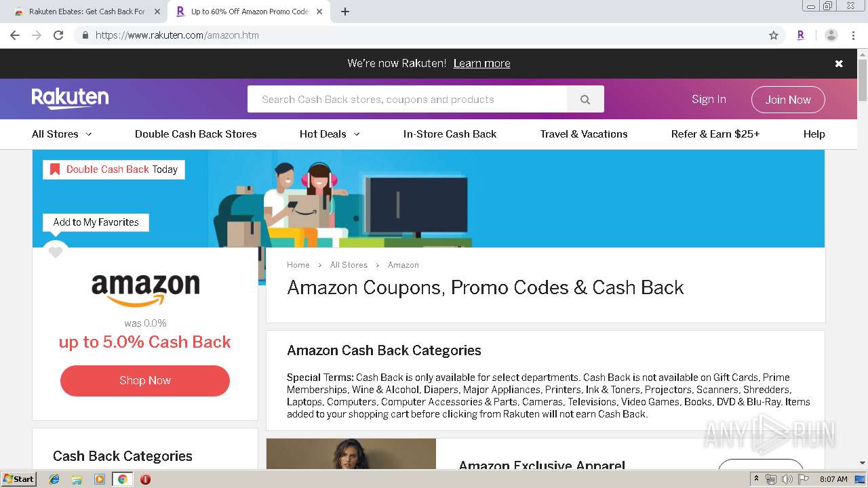
Task: Open Double Cash Back Stores menu item
Action: point(196,134)
